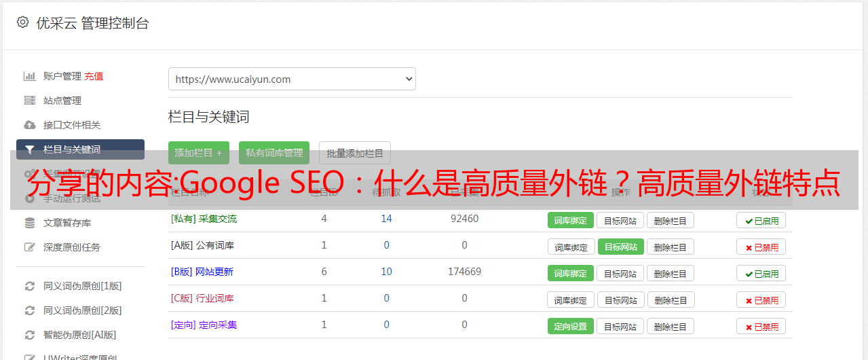This screenshot has height=360, width=868.
Task: Click green 目标网站 in 公有词库 row
Action: click(x=620, y=247)
